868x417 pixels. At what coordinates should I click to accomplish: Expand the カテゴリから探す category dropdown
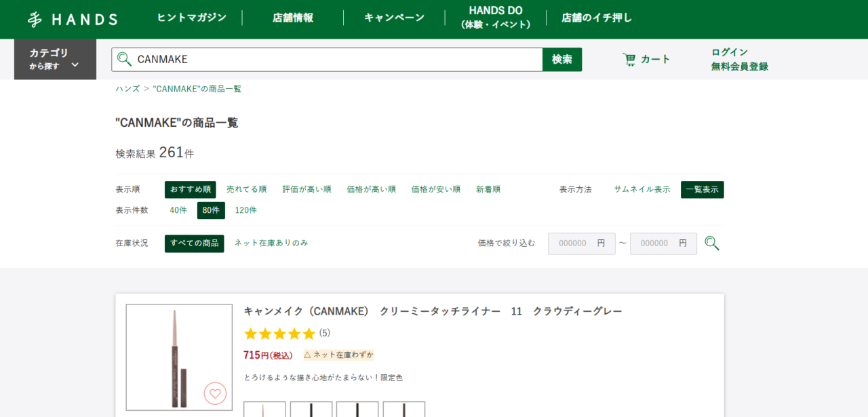[x=55, y=59]
